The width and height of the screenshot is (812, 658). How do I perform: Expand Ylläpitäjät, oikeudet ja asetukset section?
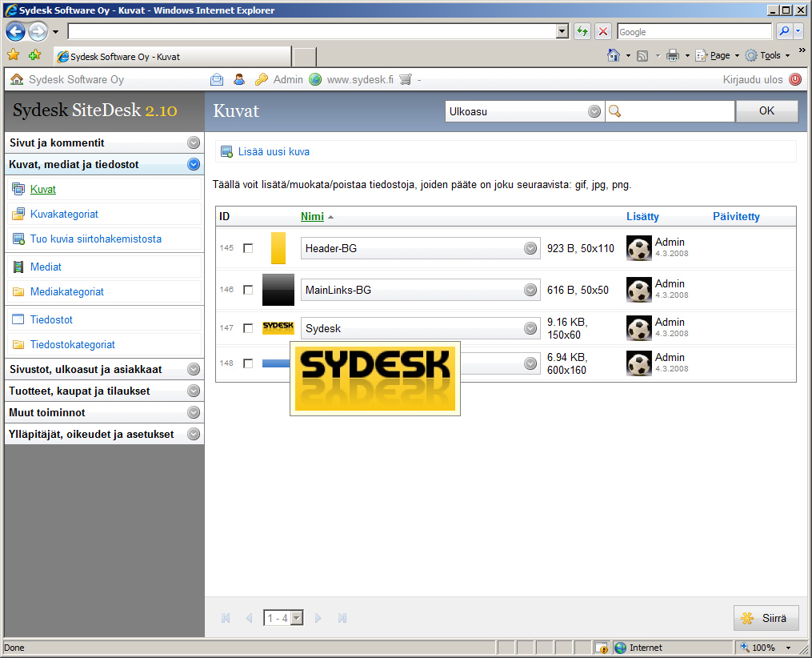(194, 434)
